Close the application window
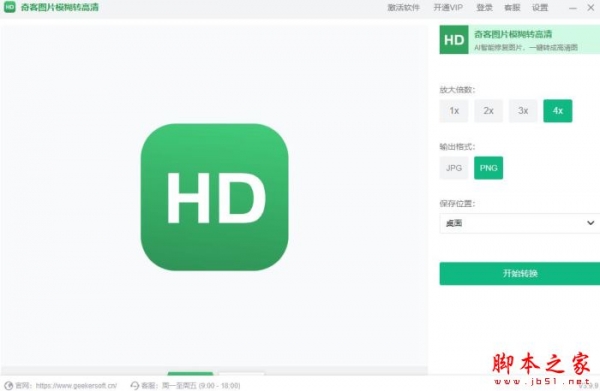 [591, 8]
